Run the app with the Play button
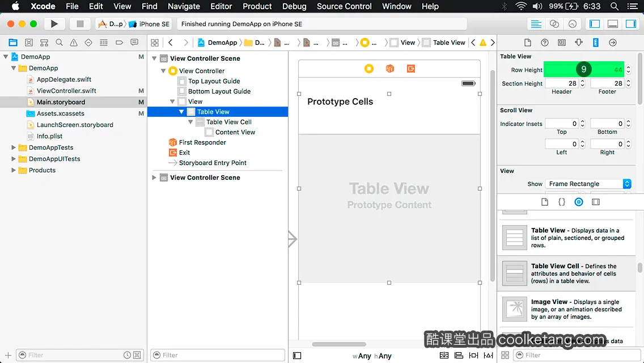The height and width of the screenshot is (363, 644). coord(54,24)
